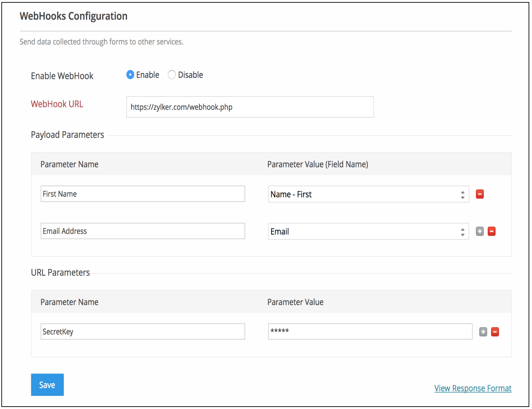Click the WebHook URL input field

[x=250, y=107]
